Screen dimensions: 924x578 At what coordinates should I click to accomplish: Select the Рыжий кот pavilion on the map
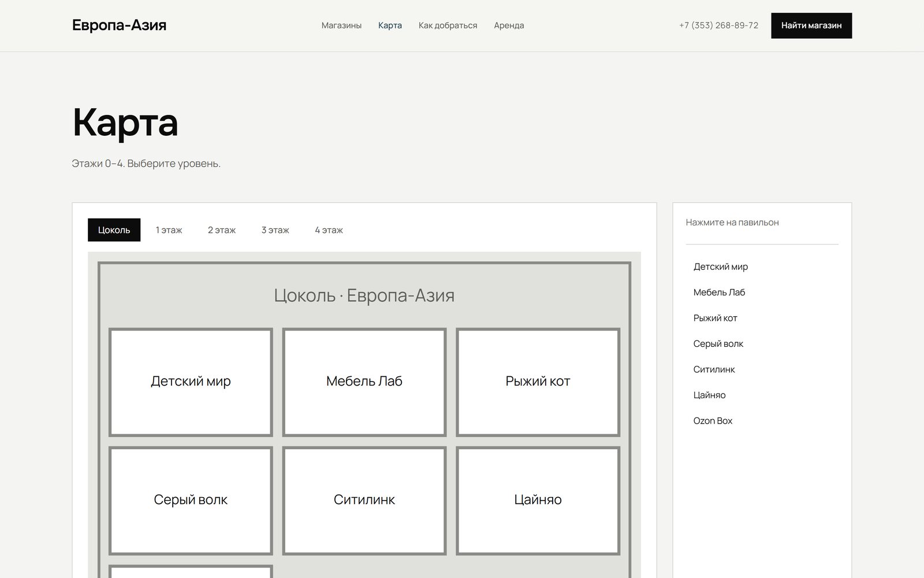tap(538, 382)
